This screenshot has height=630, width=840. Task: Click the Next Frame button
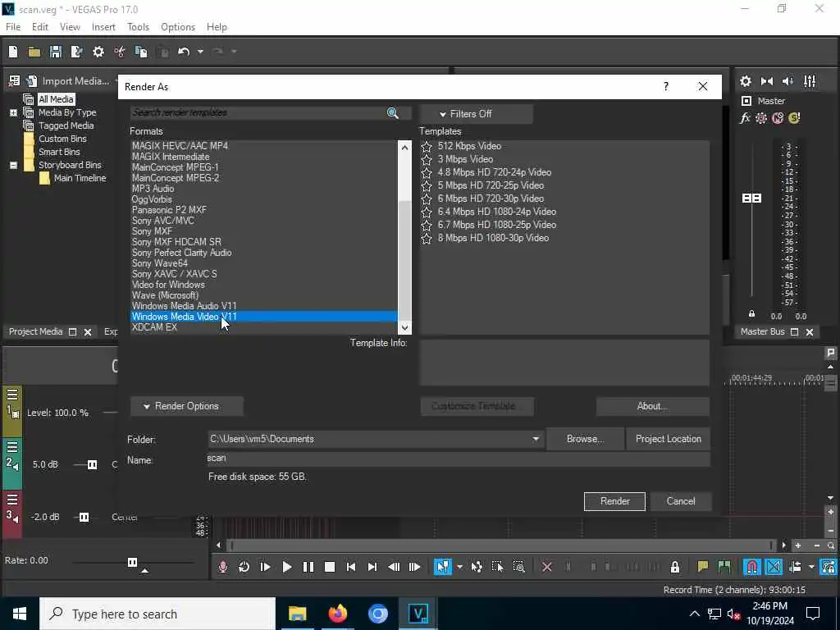414,567
